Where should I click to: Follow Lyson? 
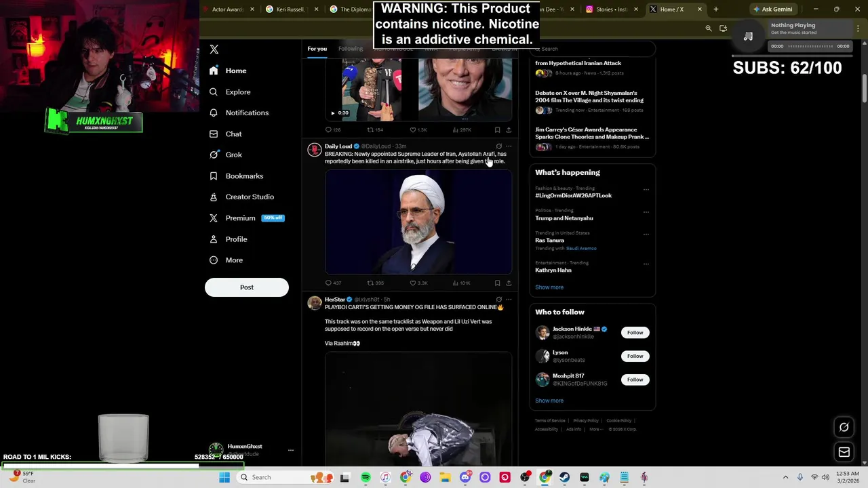[635, 357]
